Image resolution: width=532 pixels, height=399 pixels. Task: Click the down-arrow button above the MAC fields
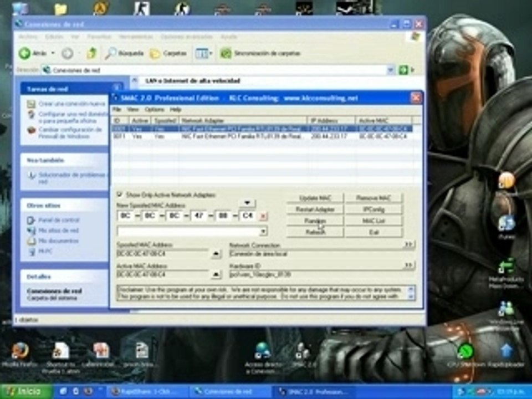click(x=247, y=203)
